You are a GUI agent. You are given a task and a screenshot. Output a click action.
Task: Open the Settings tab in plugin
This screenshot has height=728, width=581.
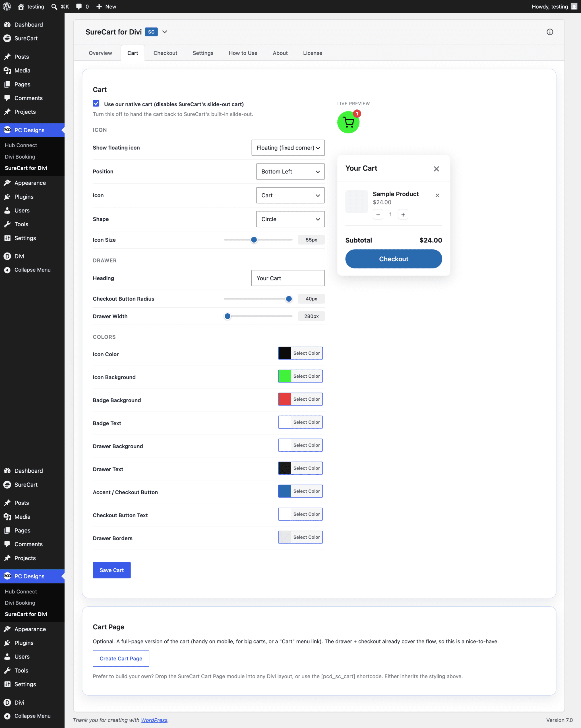tap(203, 53)
